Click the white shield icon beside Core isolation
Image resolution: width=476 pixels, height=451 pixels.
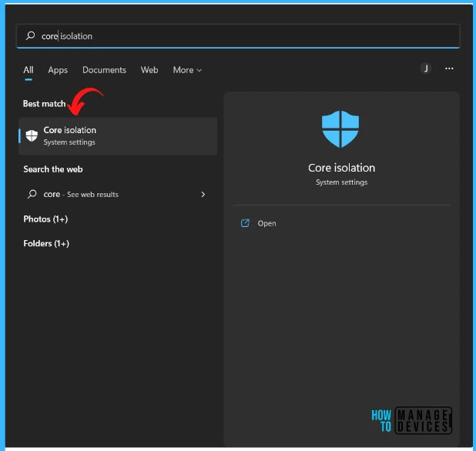coord(32,136)
